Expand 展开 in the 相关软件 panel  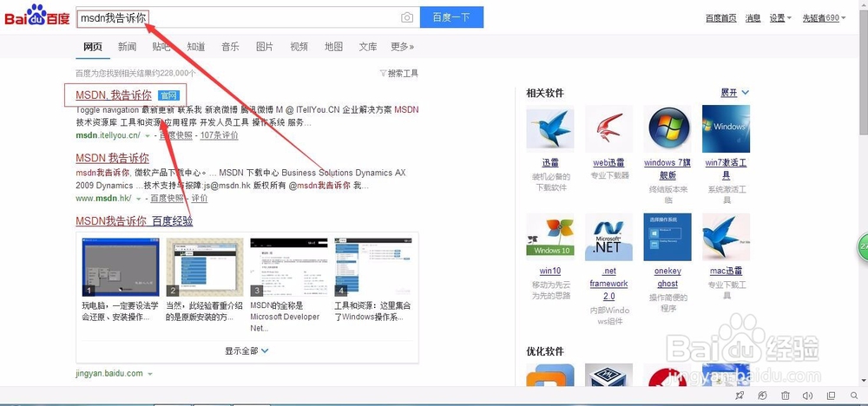tap(734, 93)
